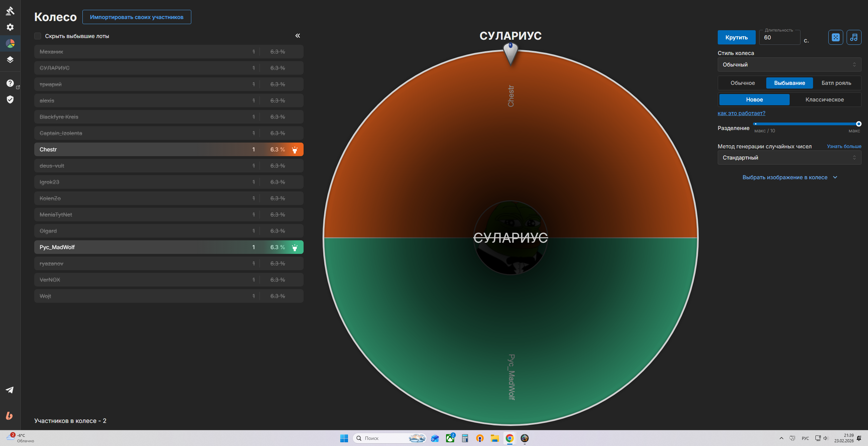Open settings gear in the sidebar
This screenshot has width=868, height=446.
[10, 27]
